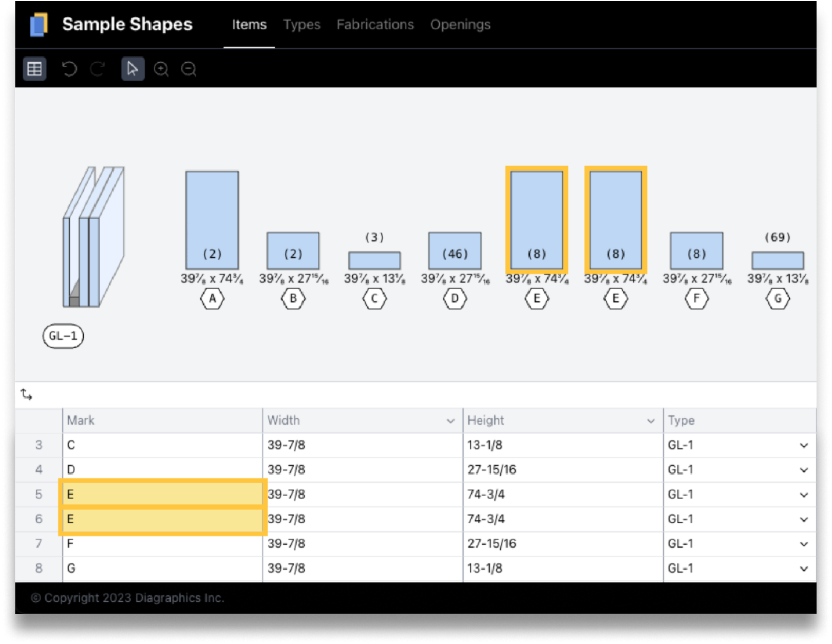Select the GL-1 glass type thumbnail

pyautogui.click(x=93, y=237)
